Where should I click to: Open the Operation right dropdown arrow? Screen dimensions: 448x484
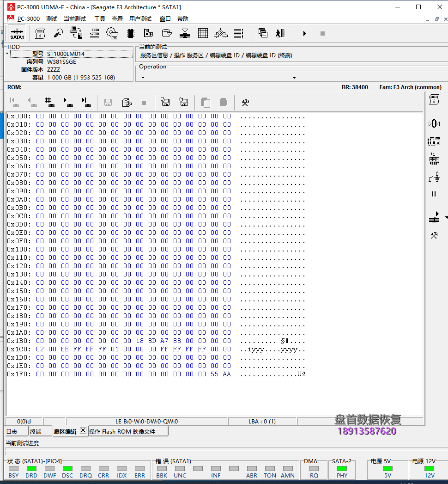(294, 78)
